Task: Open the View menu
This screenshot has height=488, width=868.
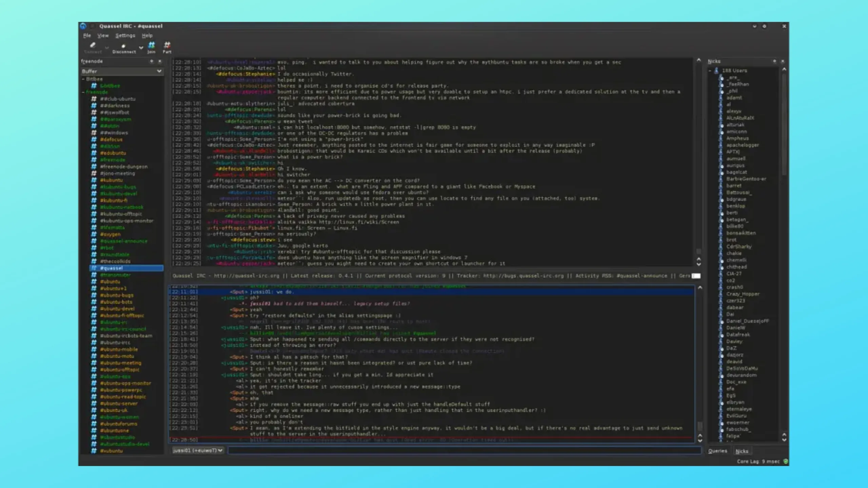Action: pyautogui.click(x=103, y=36)
